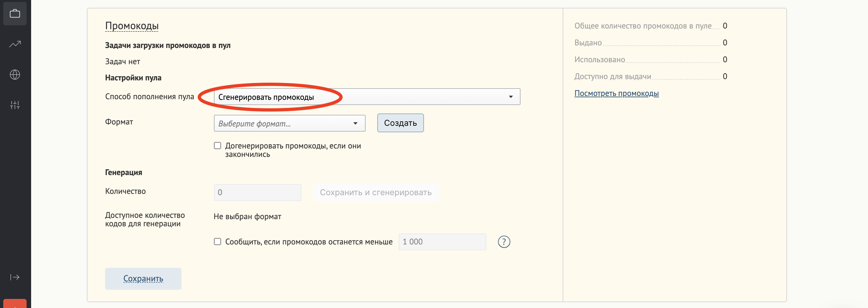Click the 'Формат' label
Viewport: 868px width, 308px height.
pos(119,122)
